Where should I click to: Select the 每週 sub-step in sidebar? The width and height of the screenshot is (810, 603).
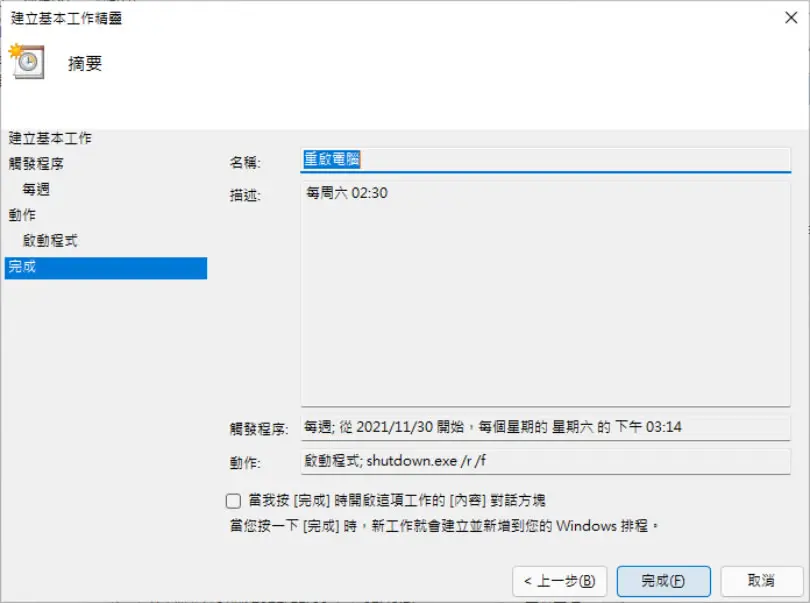pyautogui.click(x=36, y=189)
